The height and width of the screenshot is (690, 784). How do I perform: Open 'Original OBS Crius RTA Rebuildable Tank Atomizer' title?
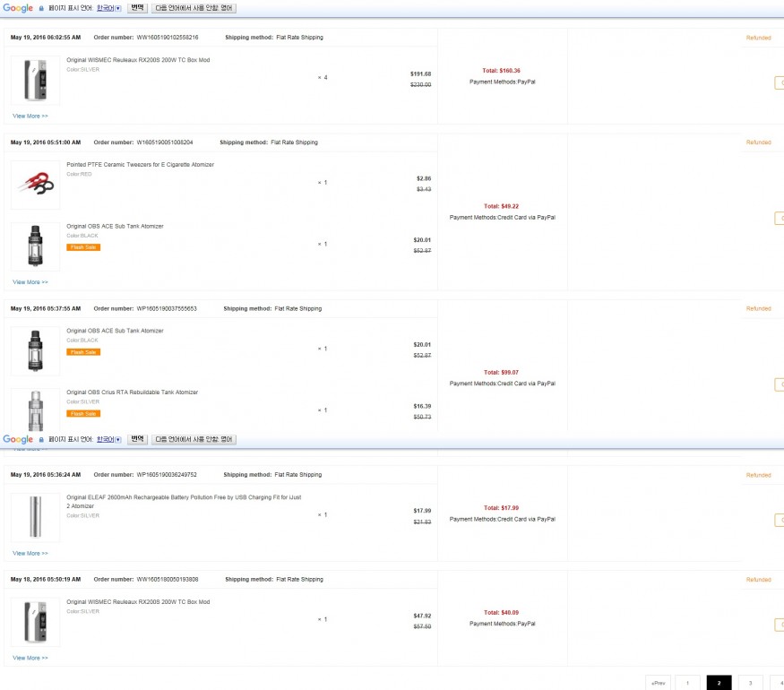click(132, 392)
